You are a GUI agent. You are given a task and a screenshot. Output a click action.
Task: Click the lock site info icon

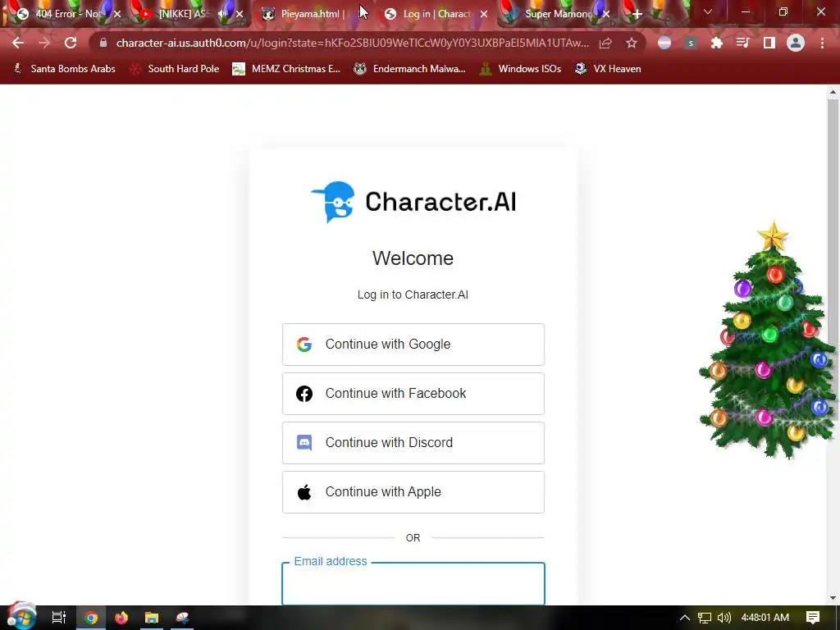(x=103, y=43)
